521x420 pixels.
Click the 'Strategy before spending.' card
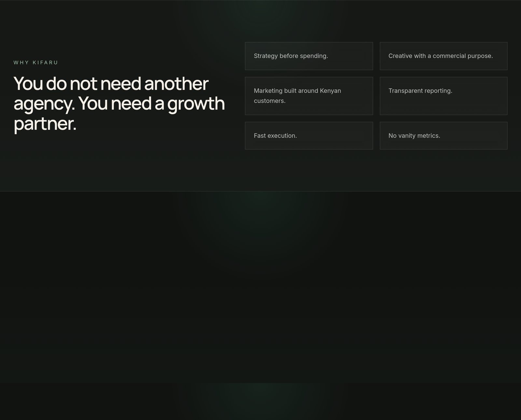pyautogui.click(x=309, y=56)
